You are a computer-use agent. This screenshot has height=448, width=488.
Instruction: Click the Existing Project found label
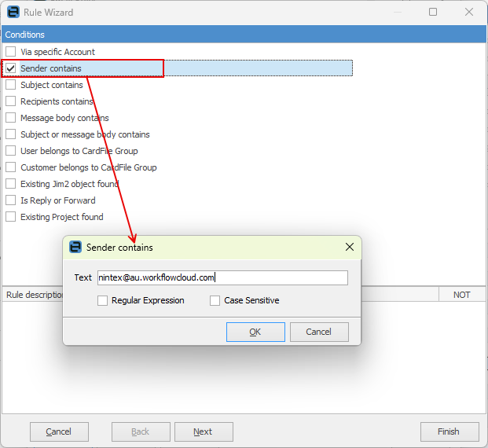pyautogui.click(x=62, y=217)
